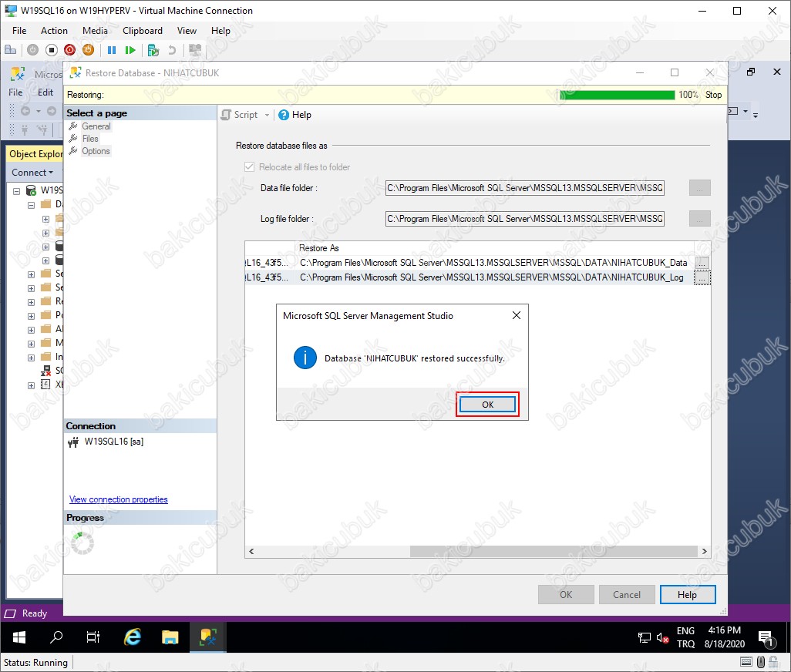
Task: Open the SSMS Edit menu
Action: coord(45,92)
